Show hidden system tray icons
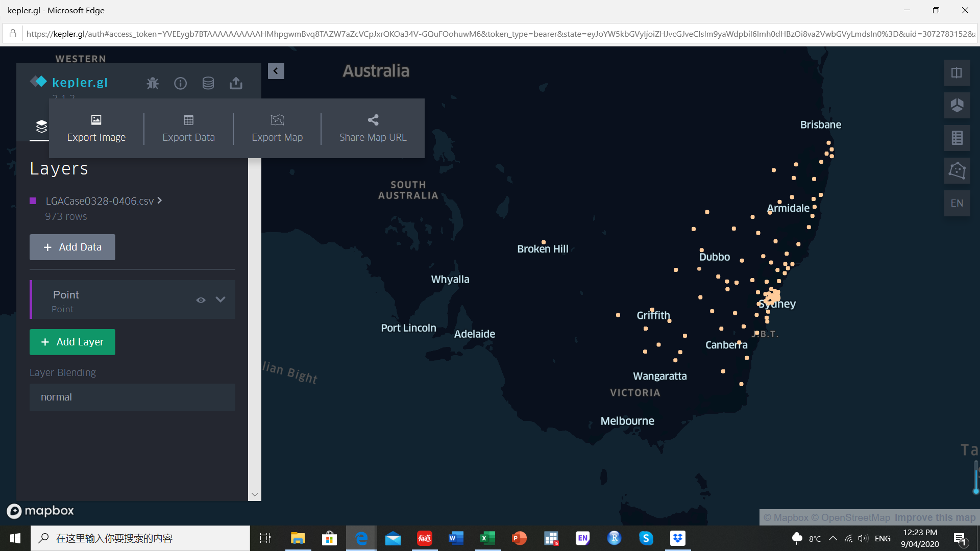Screen dimensions: 980x551 click(833, 538)
